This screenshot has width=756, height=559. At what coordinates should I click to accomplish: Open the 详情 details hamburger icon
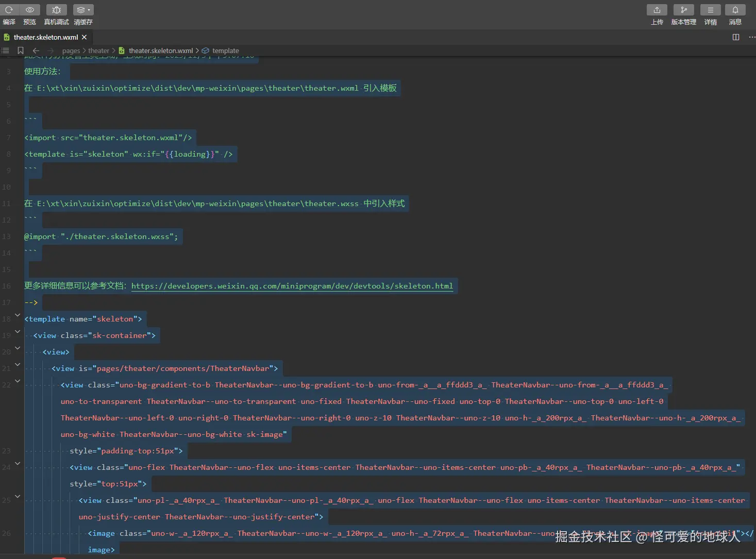[711, 10]
